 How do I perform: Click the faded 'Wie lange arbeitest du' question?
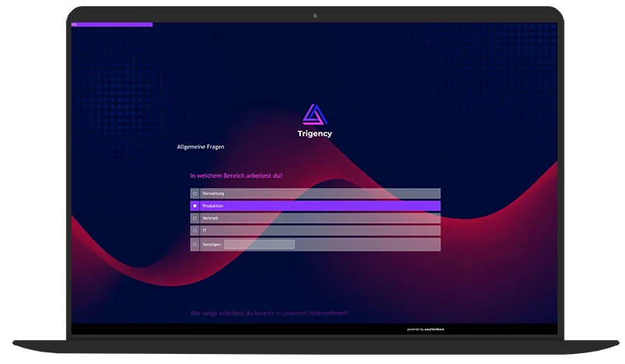[x=268, y=313]
